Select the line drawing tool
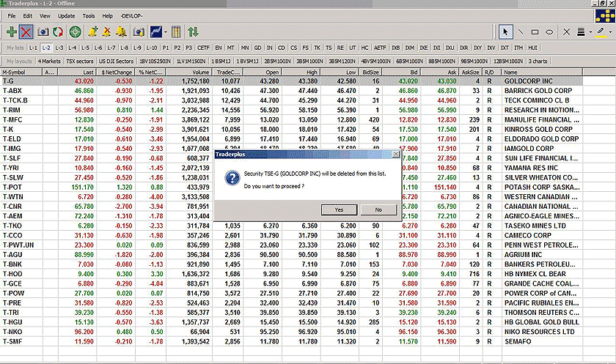 pos(521,31)
